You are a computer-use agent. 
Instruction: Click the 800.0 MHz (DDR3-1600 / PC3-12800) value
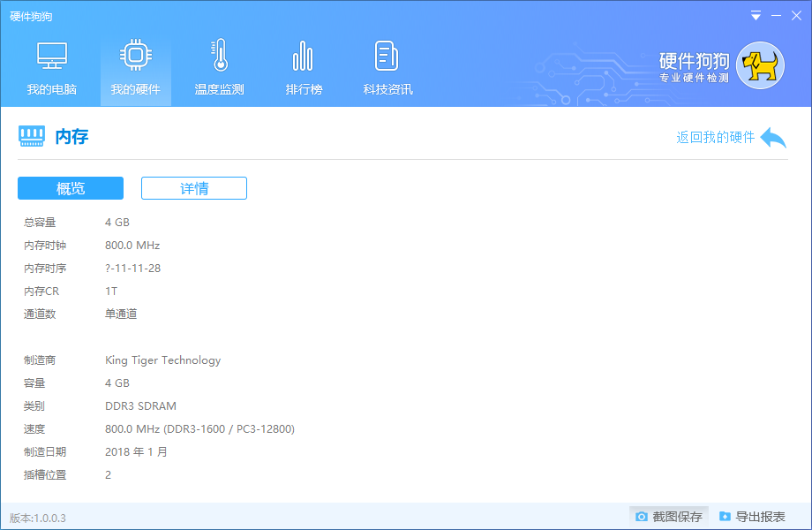(x=199, y=429)
